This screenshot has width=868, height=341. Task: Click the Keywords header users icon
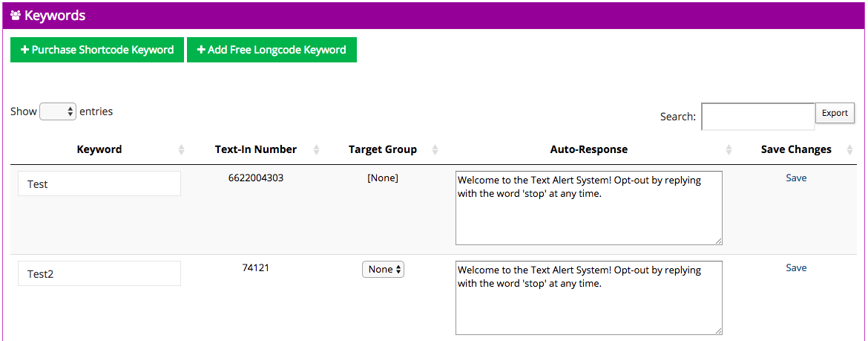[x=16, y=16]
